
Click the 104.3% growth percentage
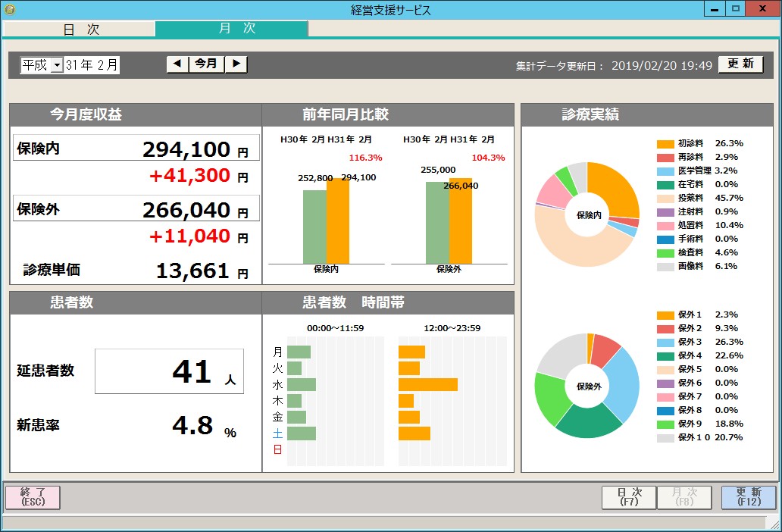point(488,158)
